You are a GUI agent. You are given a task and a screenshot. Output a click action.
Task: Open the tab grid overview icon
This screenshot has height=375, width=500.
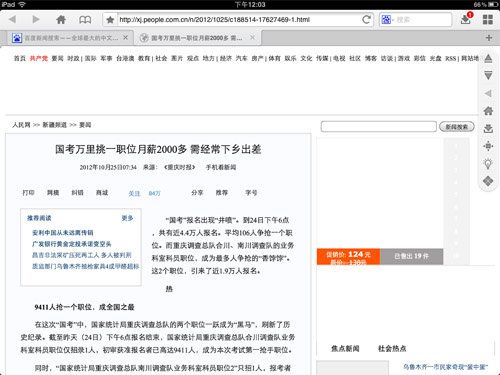[488, 20]
